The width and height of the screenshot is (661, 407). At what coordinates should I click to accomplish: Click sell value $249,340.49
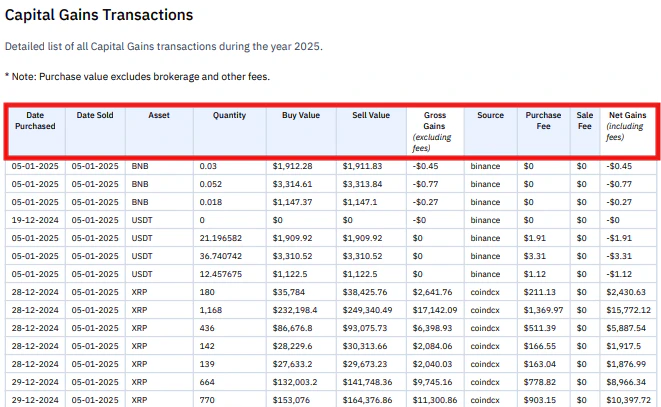(x=367, y=310)
